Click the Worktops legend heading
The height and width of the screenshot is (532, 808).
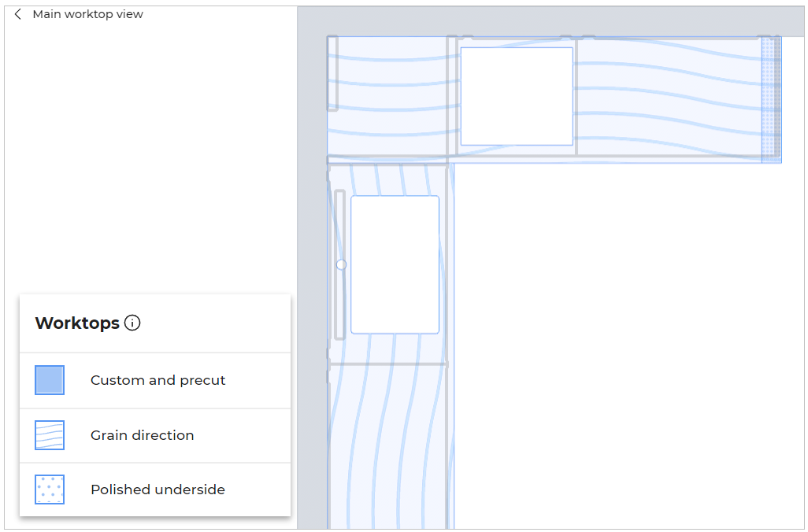[77, 323]
